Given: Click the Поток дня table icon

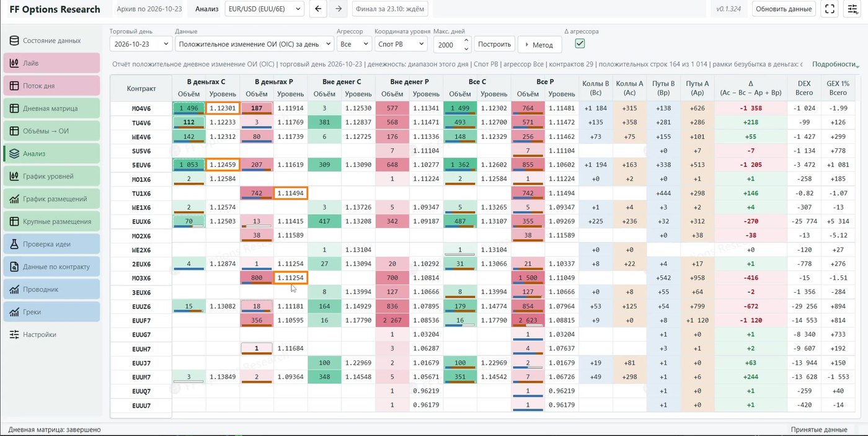Looking at the screenshot, I should coord(14,86).
